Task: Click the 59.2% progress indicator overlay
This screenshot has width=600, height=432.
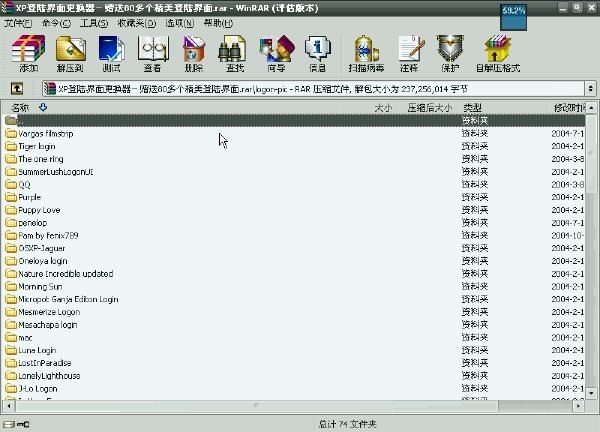Action: (514, 17)
